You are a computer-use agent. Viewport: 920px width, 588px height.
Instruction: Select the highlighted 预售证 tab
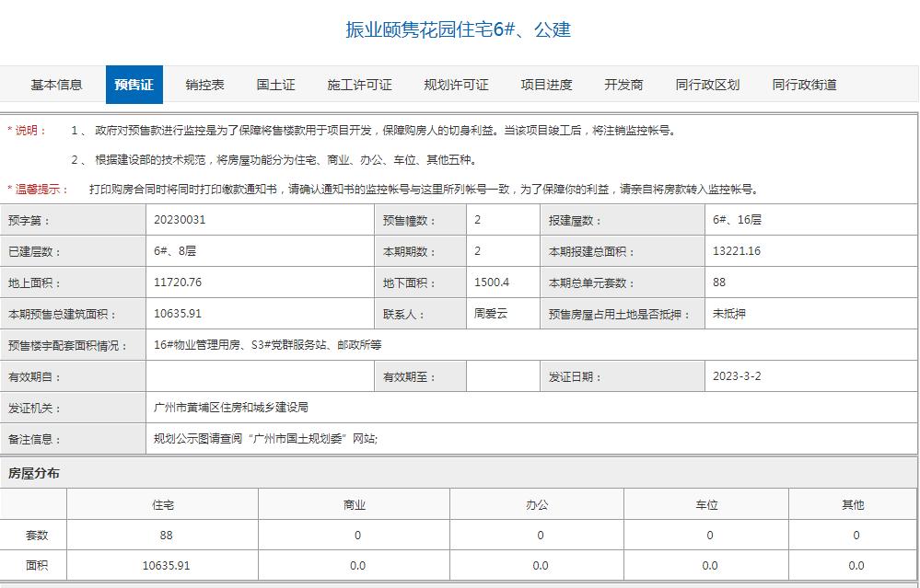click(134, 83)
